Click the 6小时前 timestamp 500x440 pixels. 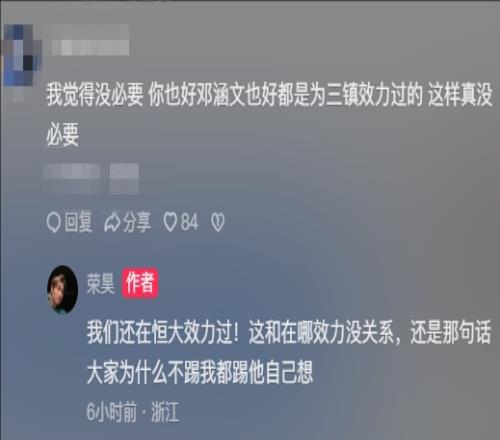tap(111, 412)
